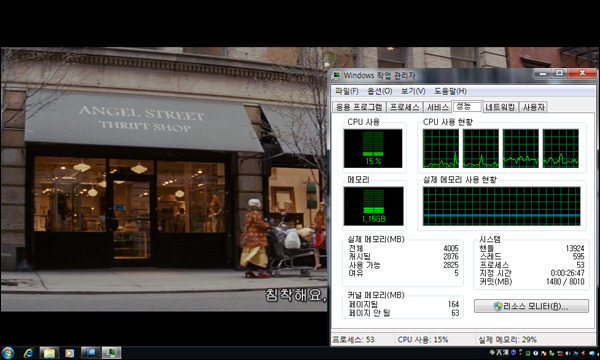Click the first CPU usage history graph
This screenshot has width=600, height=360.
click(x=441, y=148)
